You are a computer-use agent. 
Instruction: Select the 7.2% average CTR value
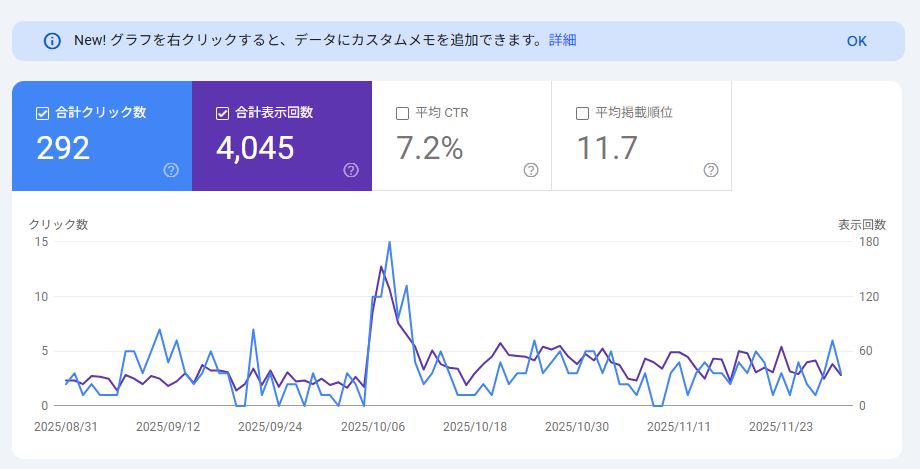click(x=429, y=148)
